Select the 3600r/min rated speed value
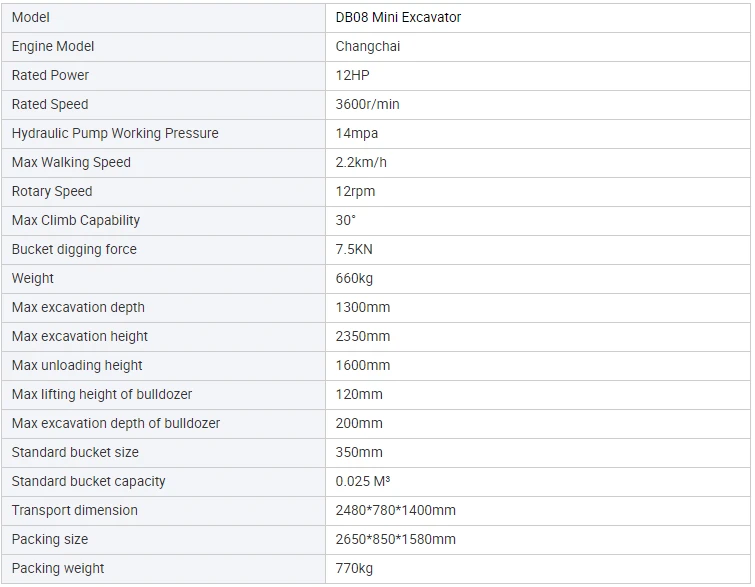The height and width of the screenshot is (587, 755). [367, 104]
